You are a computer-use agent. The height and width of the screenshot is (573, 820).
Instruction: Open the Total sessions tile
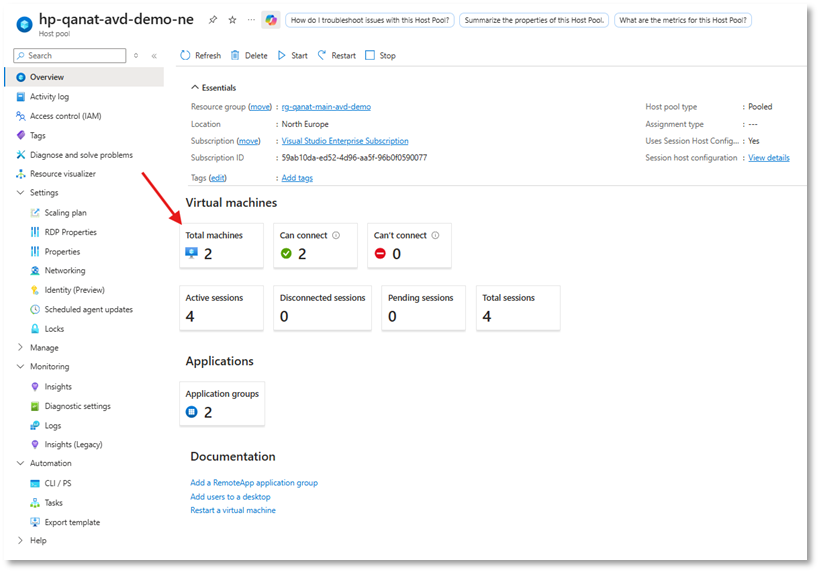pos(518,308)
